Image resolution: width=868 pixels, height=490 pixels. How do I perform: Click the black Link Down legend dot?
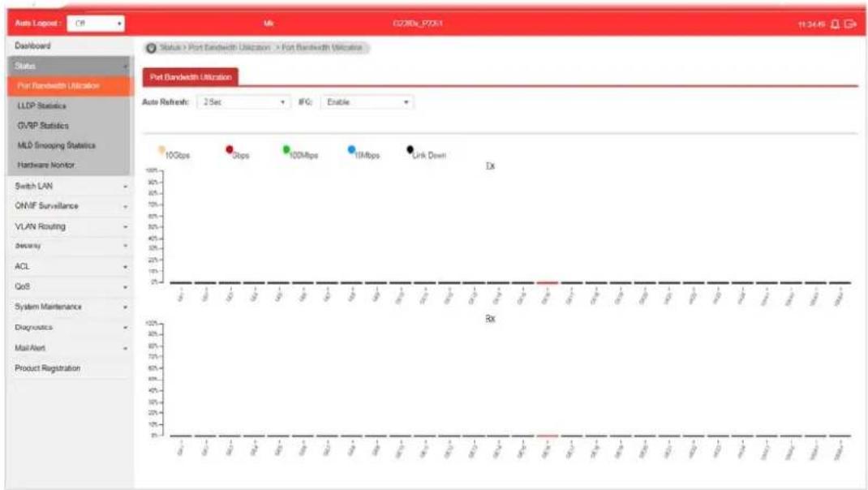(x=410, y=149)
